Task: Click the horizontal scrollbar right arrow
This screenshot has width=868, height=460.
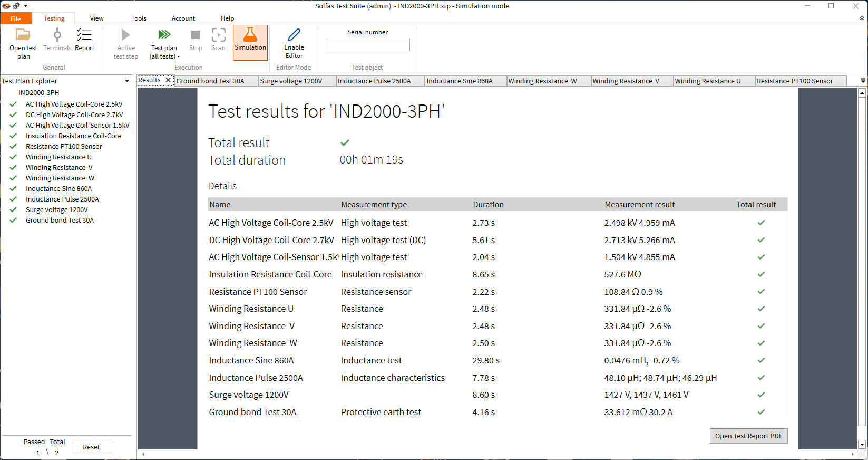Action: click(x=853, y=454)
